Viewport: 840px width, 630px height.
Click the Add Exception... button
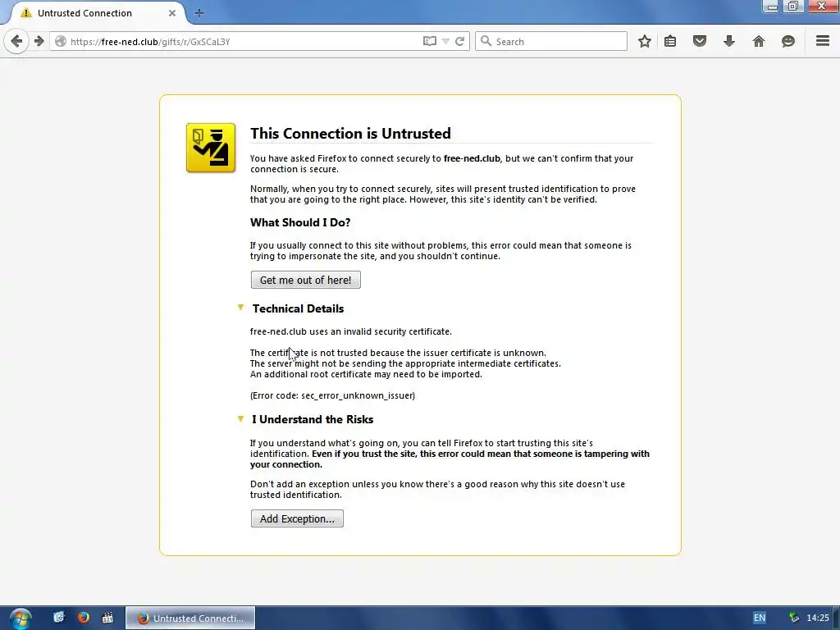point(297,518)
